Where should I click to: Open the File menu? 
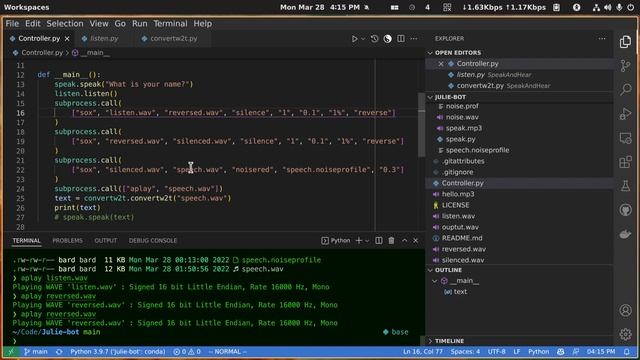pos(12,24)
